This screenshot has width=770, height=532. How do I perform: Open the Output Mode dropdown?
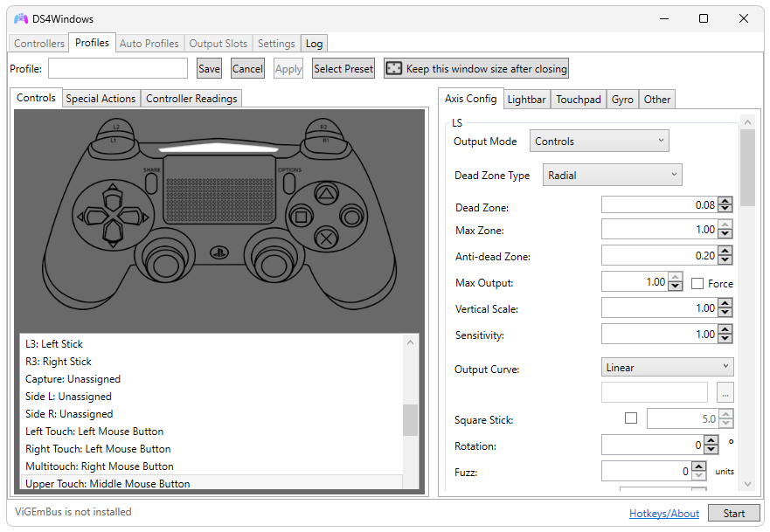coord(599,142)
